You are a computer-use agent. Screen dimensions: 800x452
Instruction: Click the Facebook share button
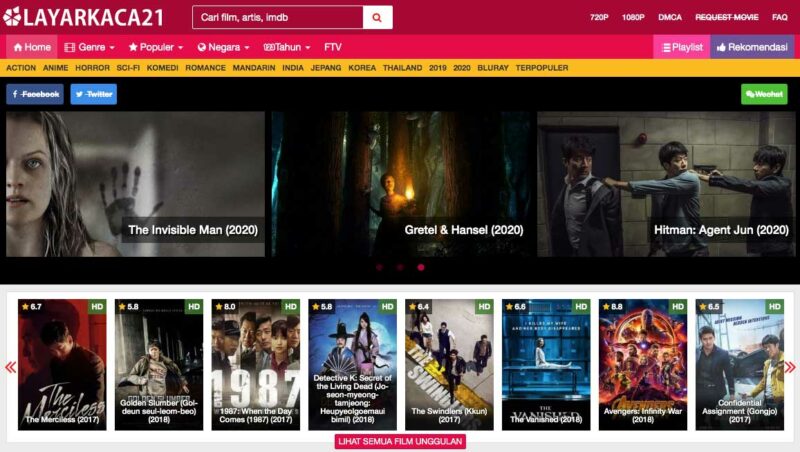(35, 94)
